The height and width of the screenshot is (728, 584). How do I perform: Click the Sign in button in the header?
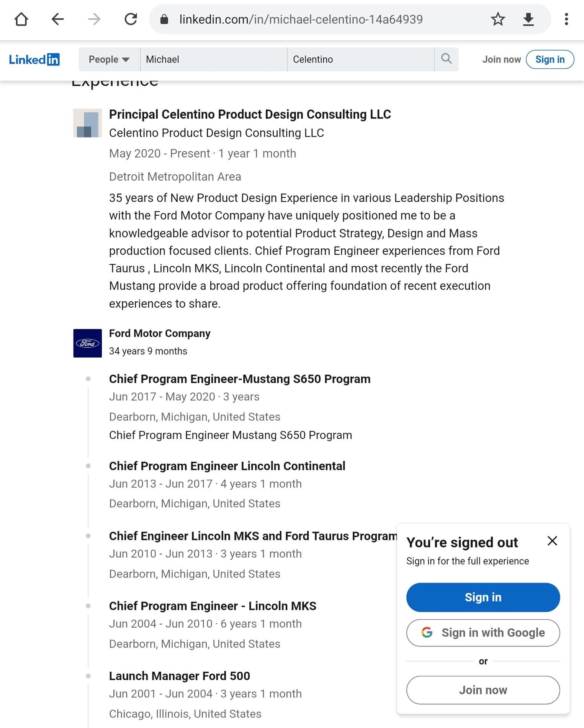tap(550, 59)
